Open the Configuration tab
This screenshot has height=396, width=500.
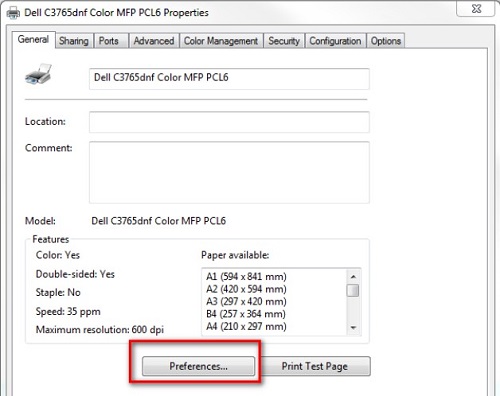(335, 41)
